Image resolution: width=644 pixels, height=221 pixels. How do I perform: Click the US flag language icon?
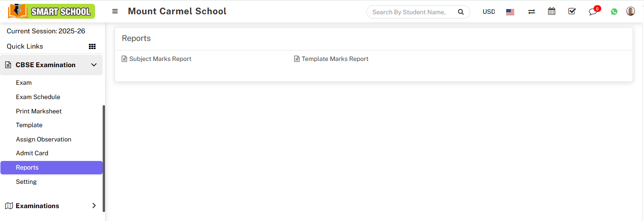coord(510,12)
